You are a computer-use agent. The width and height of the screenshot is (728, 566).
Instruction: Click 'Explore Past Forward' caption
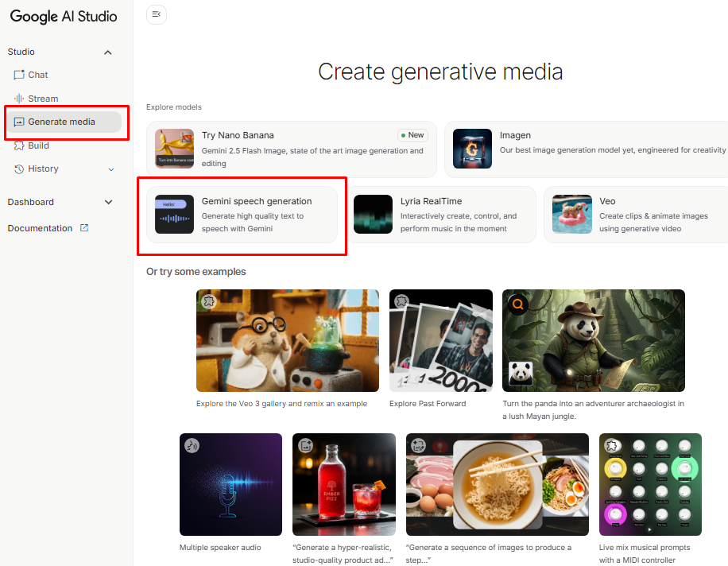428,404
